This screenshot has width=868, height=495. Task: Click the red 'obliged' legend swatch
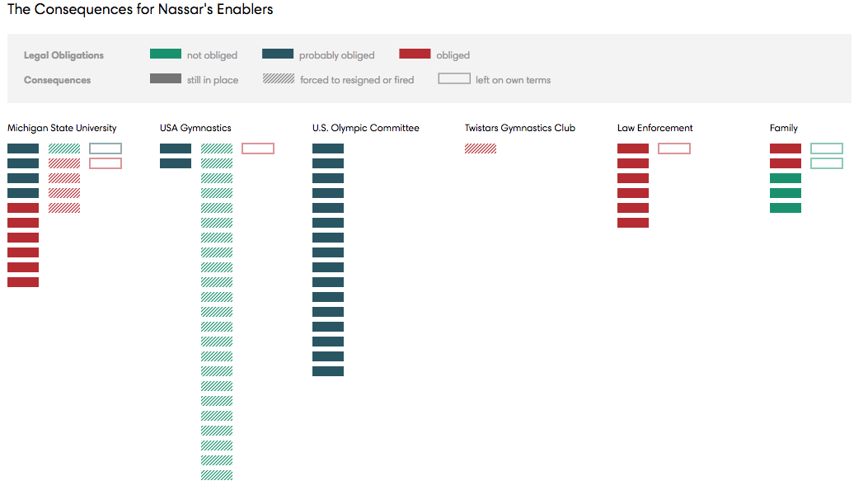coord(415,54)
